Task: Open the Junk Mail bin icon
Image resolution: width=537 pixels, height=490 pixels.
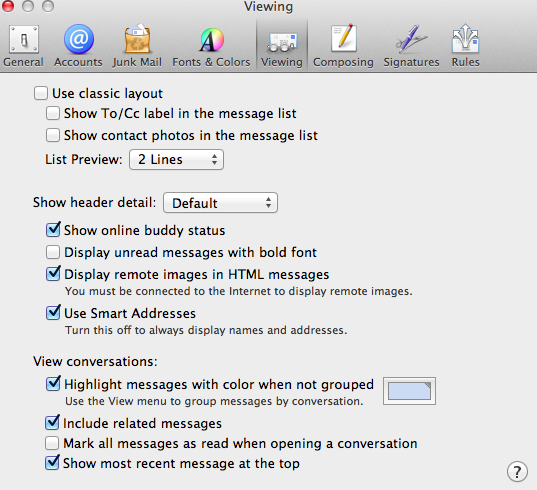Action: [137, 39]
